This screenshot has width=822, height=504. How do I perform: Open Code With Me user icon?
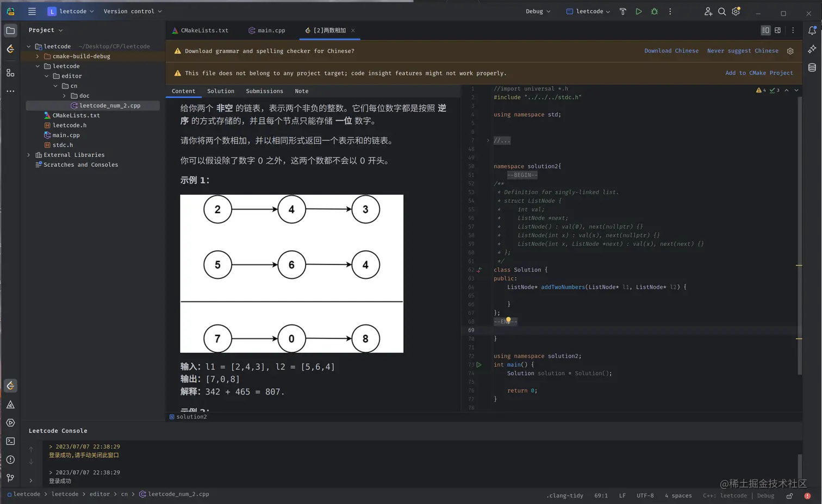(x=708, y=11)
